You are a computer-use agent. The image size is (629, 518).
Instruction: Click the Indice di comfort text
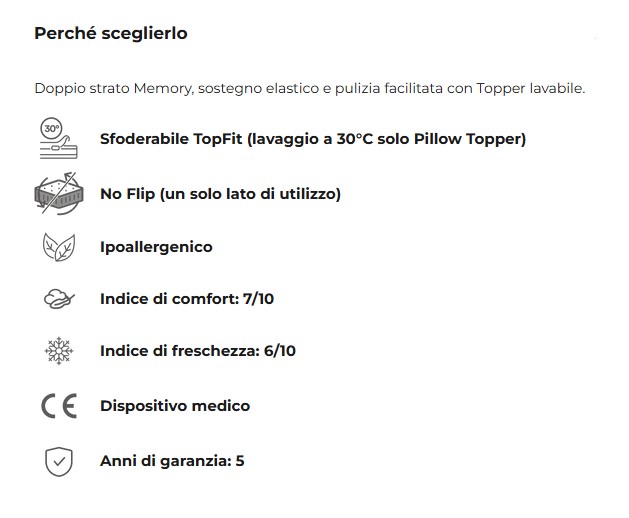coord(170,299)
